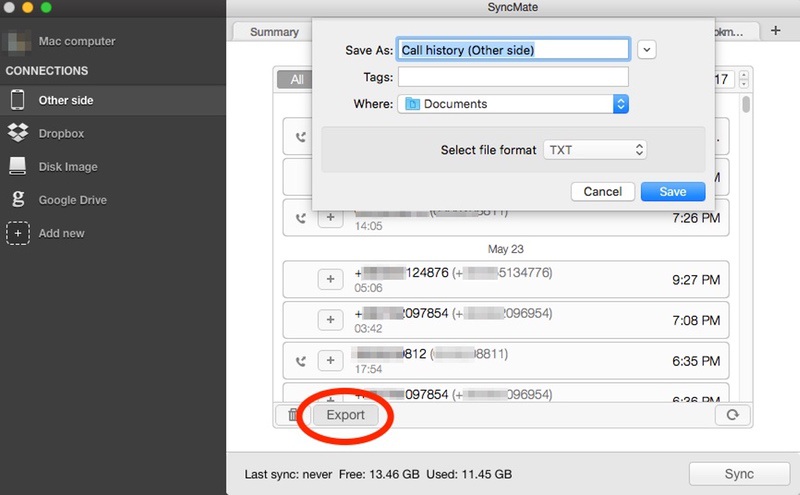This screenshot has width=800, height=495.
Task: Click the CONNECTIONS section header
Action: 47,71
